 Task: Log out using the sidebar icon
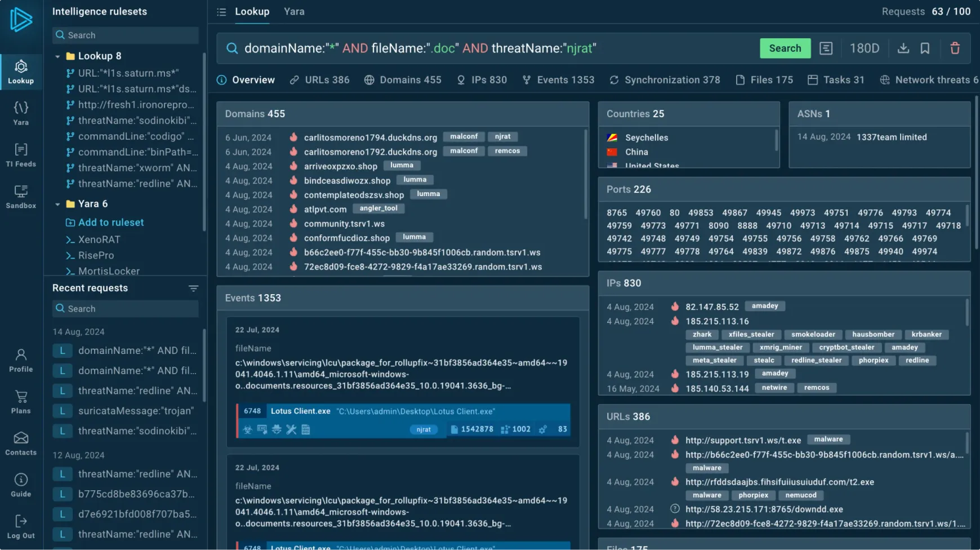[x=21, y=525]
